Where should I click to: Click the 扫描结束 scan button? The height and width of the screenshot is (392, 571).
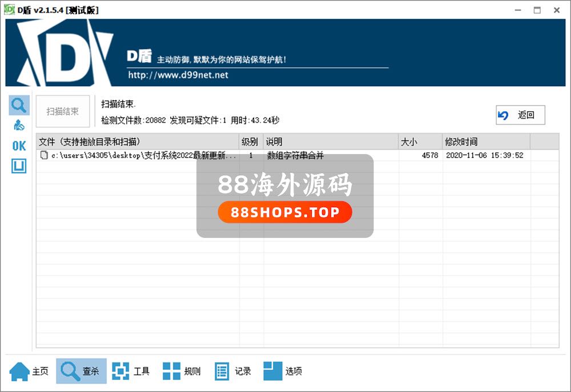[63, 111]
